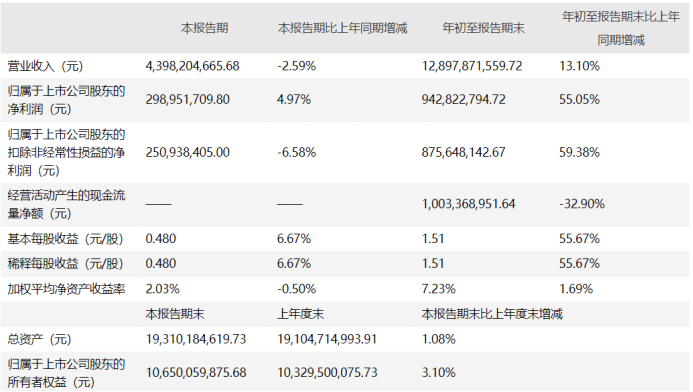693x392 pixels.
Task: Select the 稀释每股收益（元/股）row label
Action: coord(65,264)
